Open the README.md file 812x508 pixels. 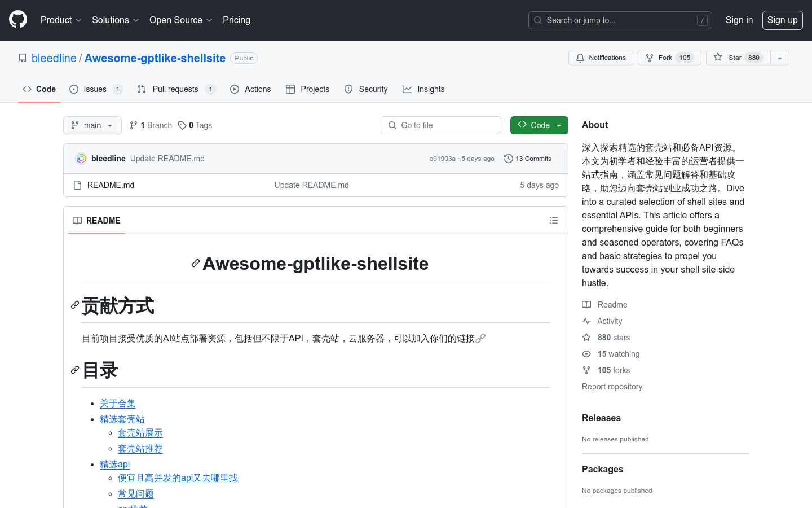pyautogui.click(x=111, y=185)
